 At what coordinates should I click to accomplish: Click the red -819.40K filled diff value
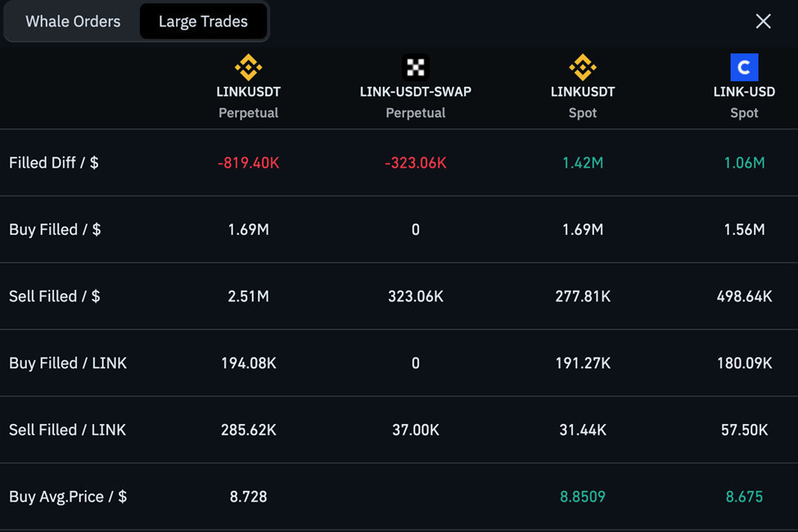pyautogui.click(x=248, y=163)
